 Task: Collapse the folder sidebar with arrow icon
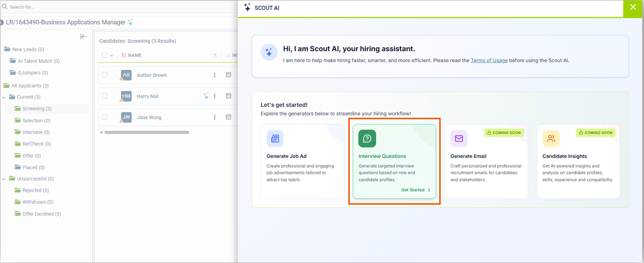click(x=83, y=37)
